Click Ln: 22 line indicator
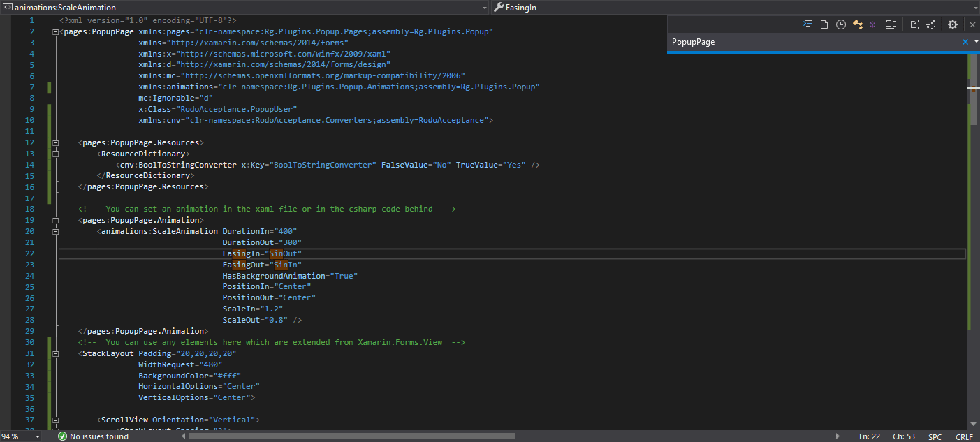Image resolution: width=980 pixels, height=442 pixels. click(869, 436)
